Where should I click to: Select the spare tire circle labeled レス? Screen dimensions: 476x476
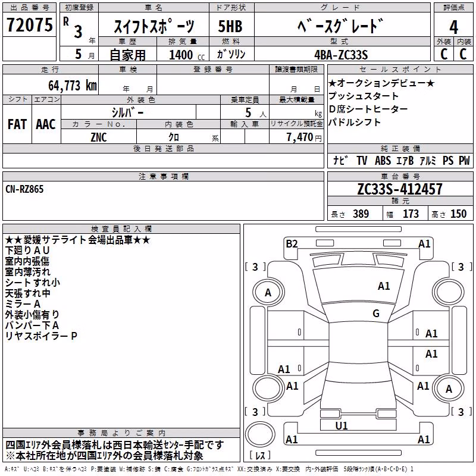tap(260, 434)
